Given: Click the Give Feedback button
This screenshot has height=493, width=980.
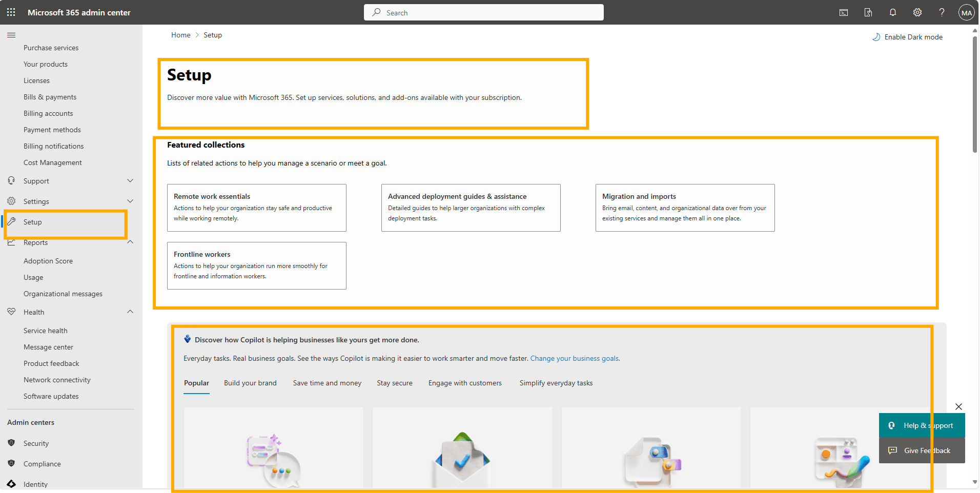Looking at the screenshot, I should click(921, 450).
